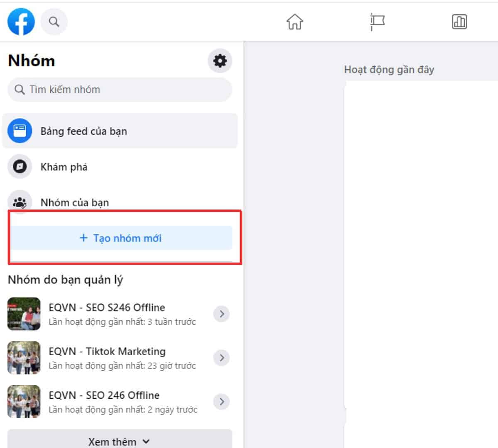Open the Ads Manager chart icon
Image resolution: width=498 pixels, height=448 pixels.
pyautogui.click(x=459, y=22)
